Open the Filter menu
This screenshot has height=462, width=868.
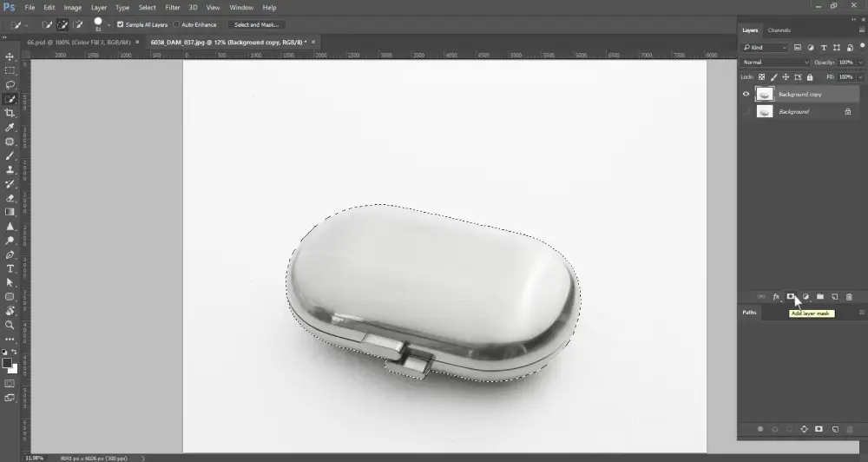point(173,8)
